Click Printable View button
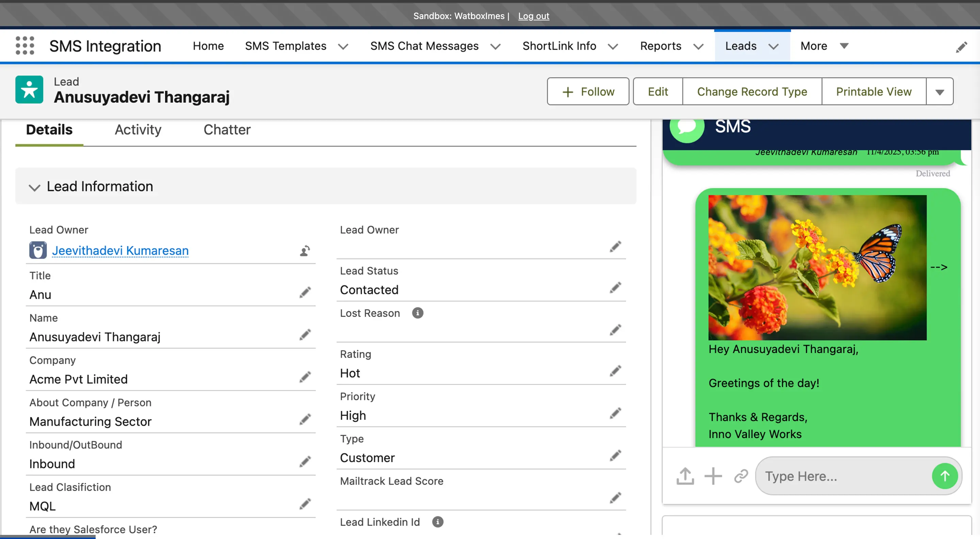 click(874, 91)
